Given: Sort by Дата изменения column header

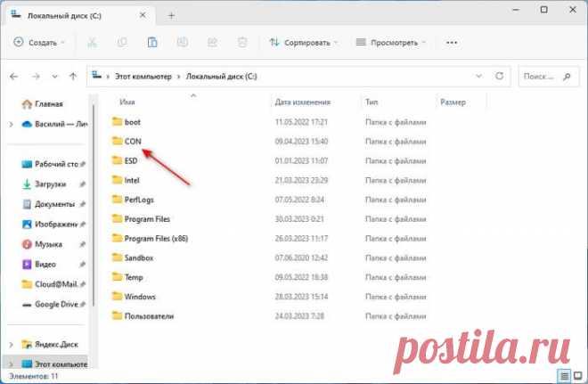Looking at the screenshot, I should pyautogui.click(x=303, y=102).
